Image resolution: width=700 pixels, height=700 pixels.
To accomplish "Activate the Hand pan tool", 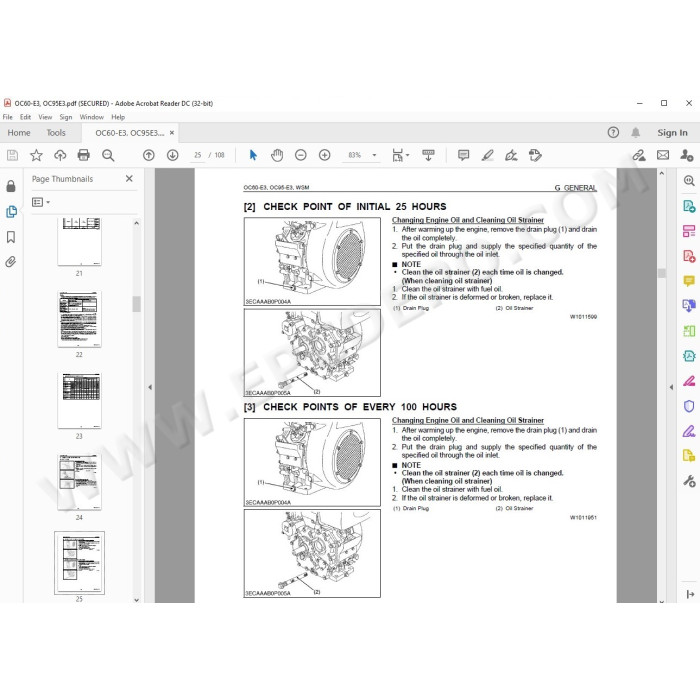I will point(277,155).
